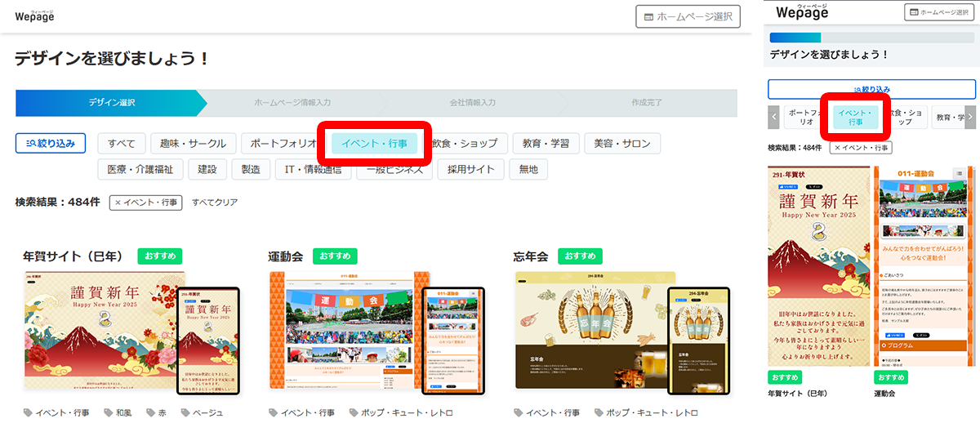Select the 美容・サロン category filter

click(622, 144)
